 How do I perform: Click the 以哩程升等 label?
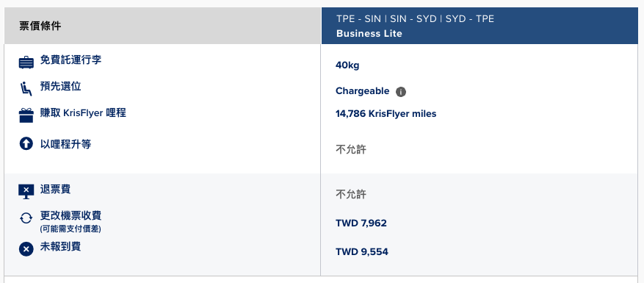pos(65,144)
